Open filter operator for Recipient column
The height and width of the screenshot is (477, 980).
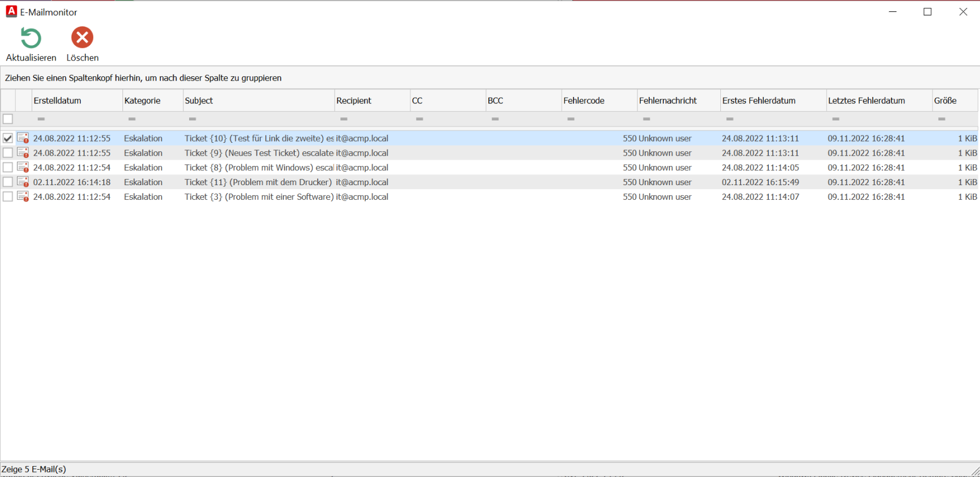[x=344, y=119]
